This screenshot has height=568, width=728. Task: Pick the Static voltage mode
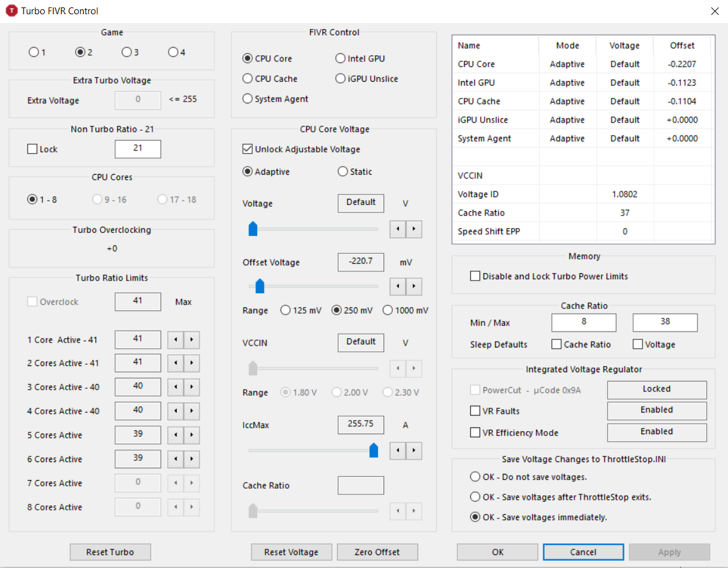343,172
